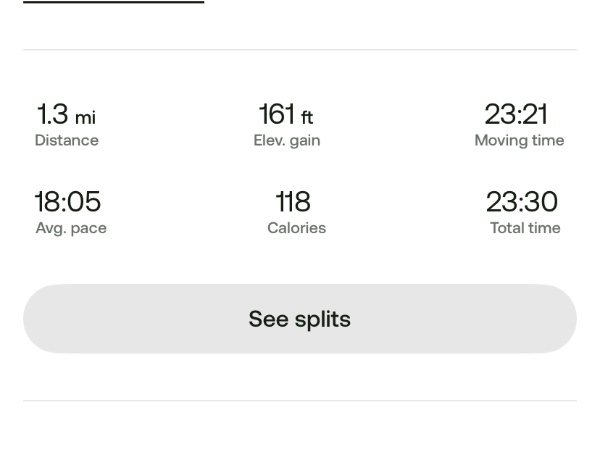600x450 pixels.
Task: Click blank space below the bottom divider
Action: 300,428
